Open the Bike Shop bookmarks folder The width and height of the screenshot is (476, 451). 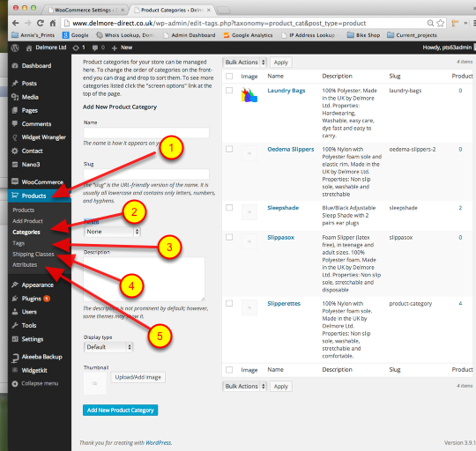click(x=363, y=35)
